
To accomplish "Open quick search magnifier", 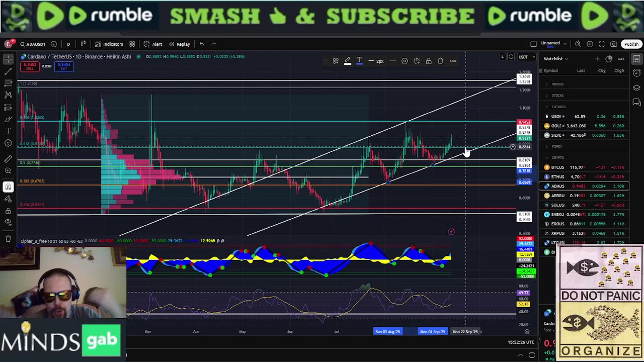I will (x=578, y=44).
